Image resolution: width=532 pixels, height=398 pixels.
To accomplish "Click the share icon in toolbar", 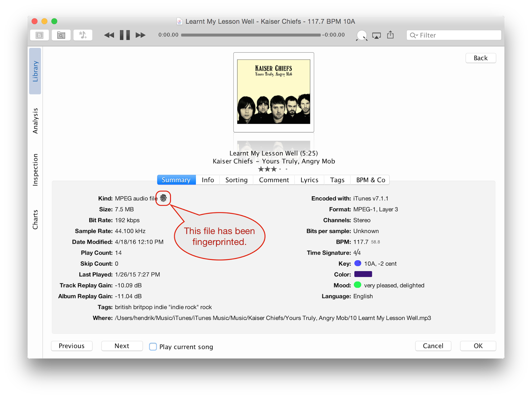I will [391, 35].
